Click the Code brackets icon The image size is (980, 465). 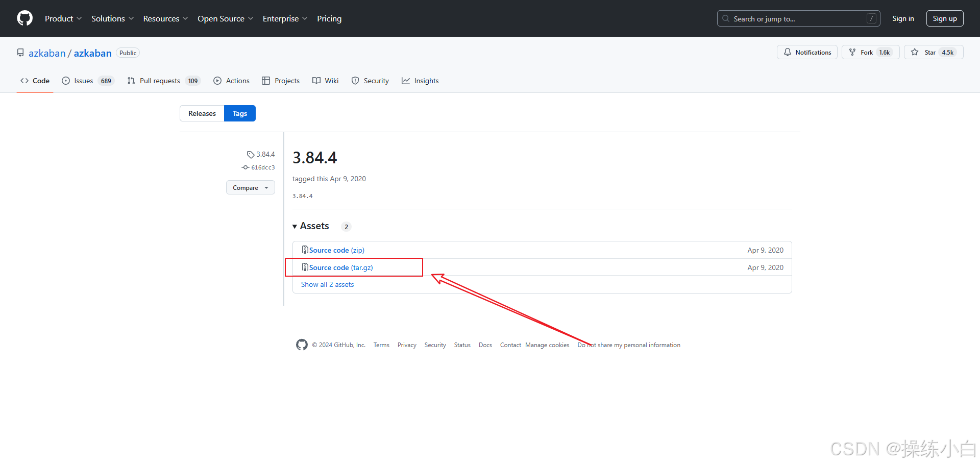pyautogui.click(x=24, y=81)
